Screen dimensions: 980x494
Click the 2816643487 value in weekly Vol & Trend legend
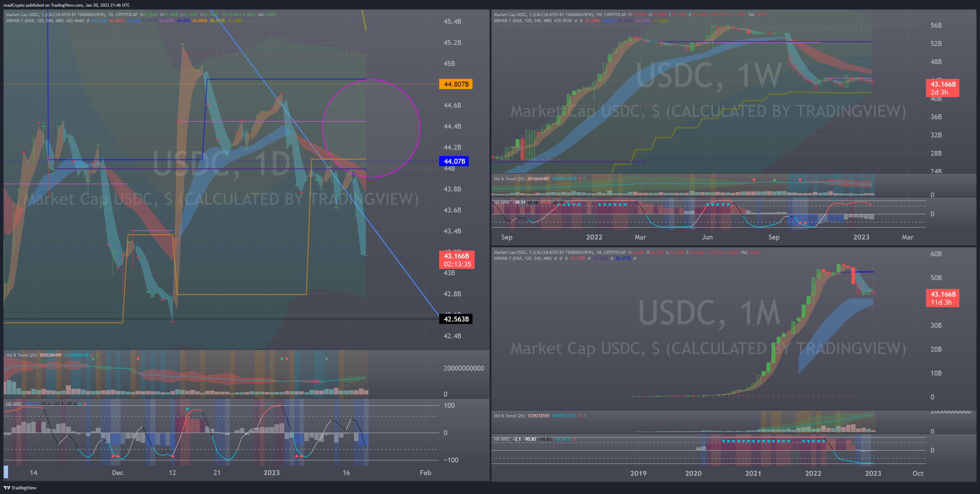coord(538,179)
